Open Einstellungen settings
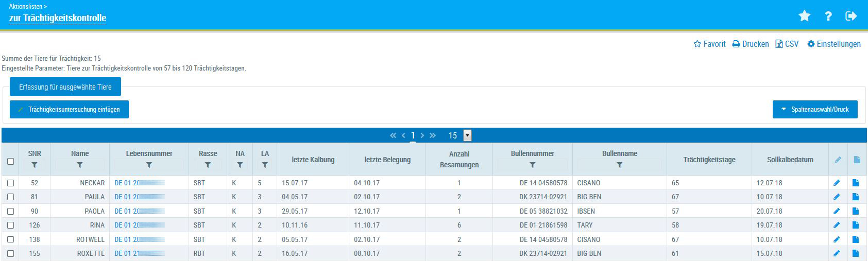This screenshot has width=868, height=261. pos(833,44)
